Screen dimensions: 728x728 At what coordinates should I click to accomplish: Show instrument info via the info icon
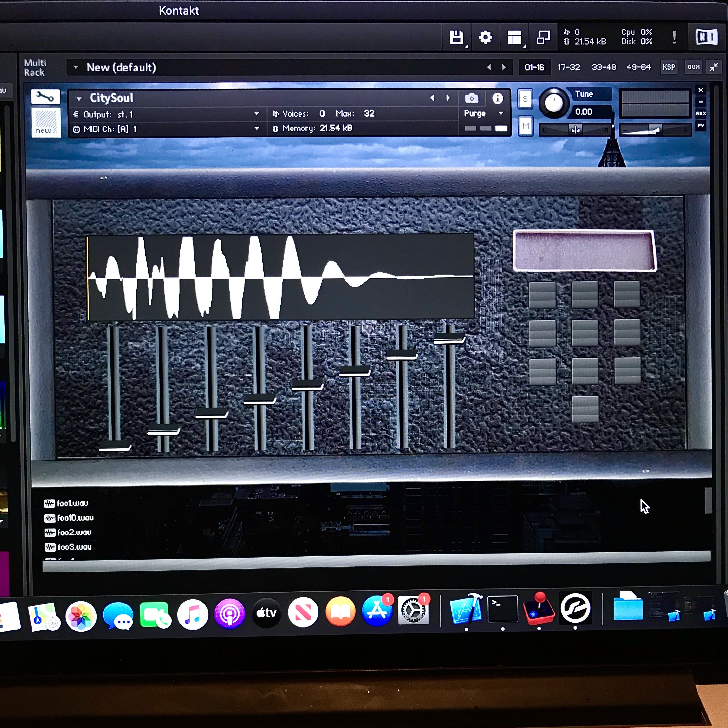click(x=498, y=98)
